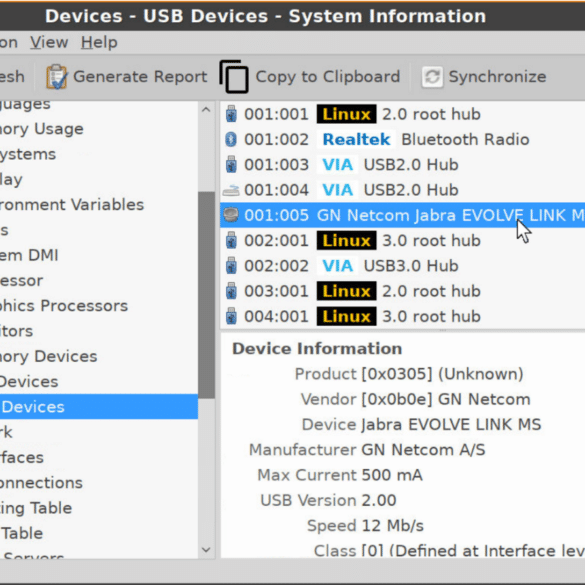Click the Copy to Clipboard icon
This screenshot has width=585, height=585.
234,76
